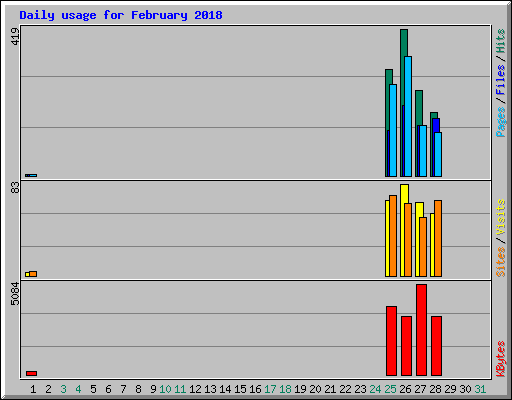Select the yellow Visits bar for day 26
This screenshot has height=400, width=512.
pyautogui.click(x=404, y=194)
